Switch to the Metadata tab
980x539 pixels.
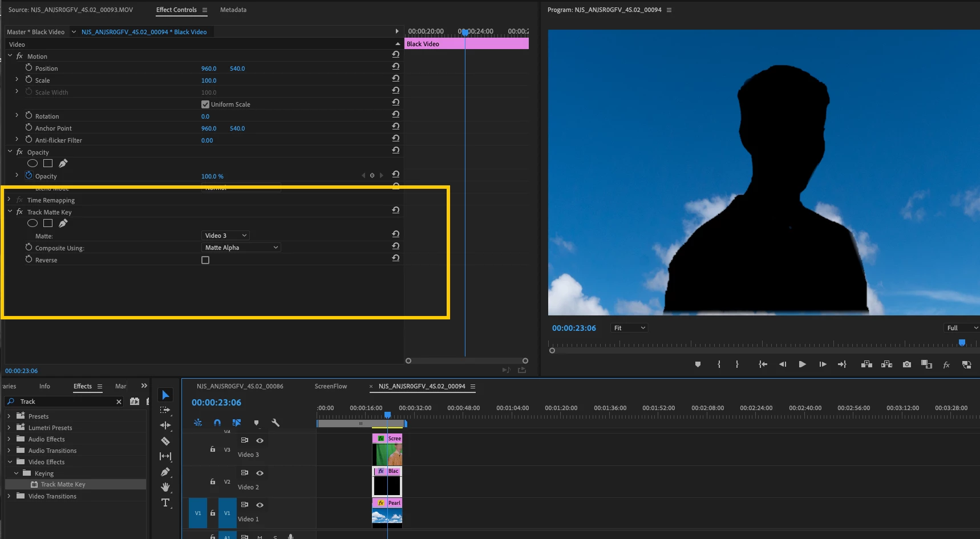233,10
